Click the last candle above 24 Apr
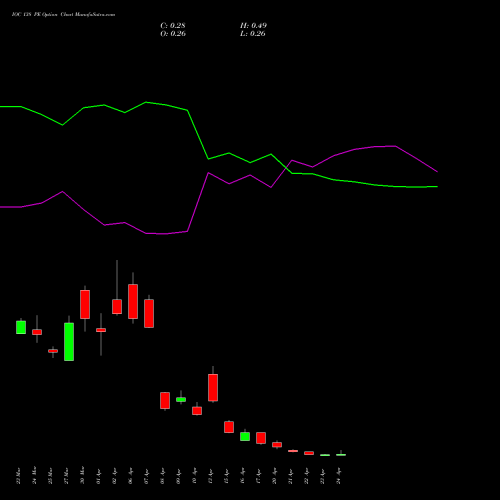This screenshot has height=500, width=500. [341, 455]
